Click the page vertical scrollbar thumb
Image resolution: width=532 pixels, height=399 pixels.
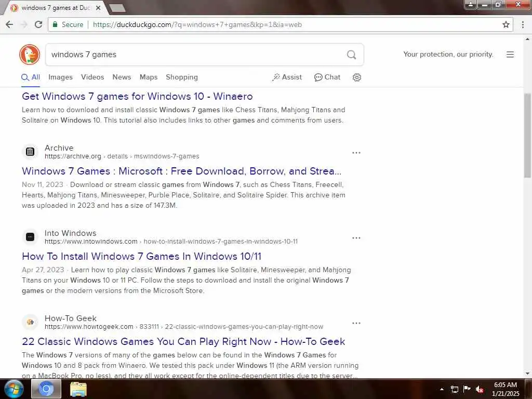tap(528, 135)
